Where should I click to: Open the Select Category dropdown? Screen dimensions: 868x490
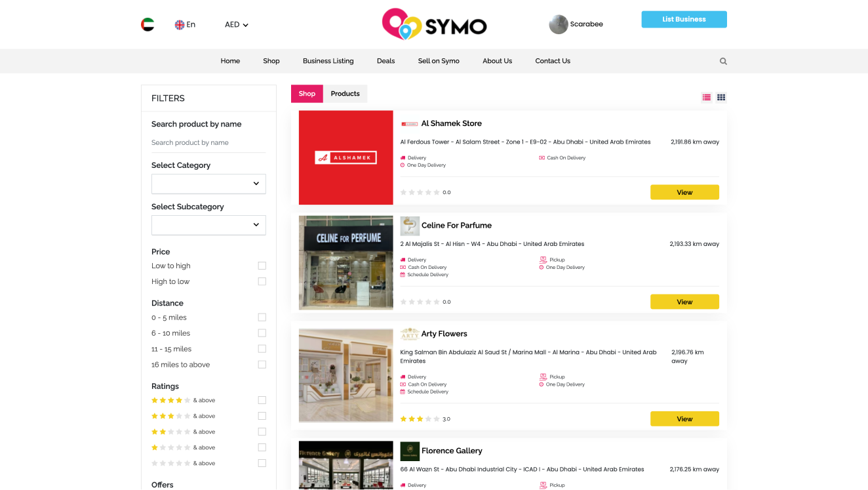(x=208, y=184)
